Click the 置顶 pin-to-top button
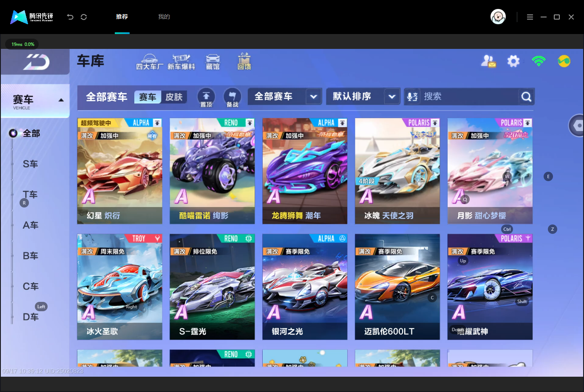The width and height of the screenshot is (584, 392). pyautogui.click(x=206, y=97)
